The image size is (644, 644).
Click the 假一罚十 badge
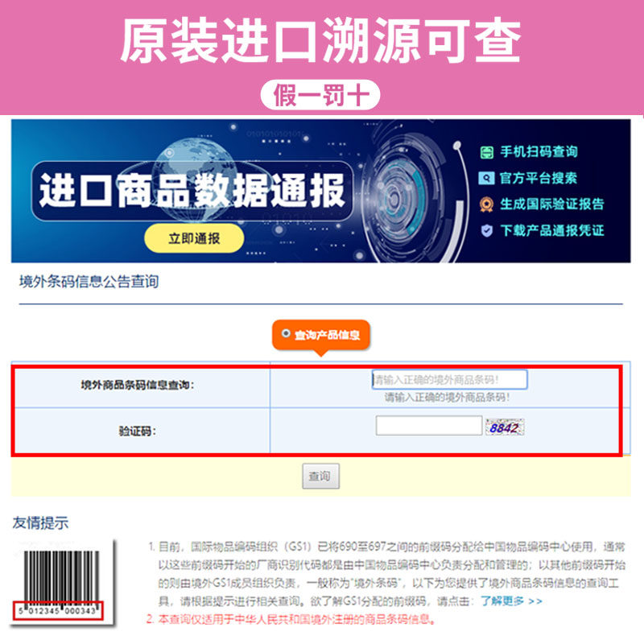click(320, 95)
